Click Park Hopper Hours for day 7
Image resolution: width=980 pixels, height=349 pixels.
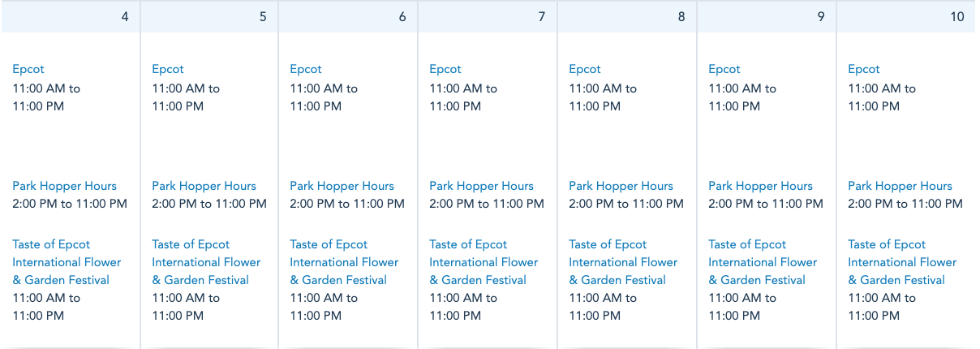481,186
